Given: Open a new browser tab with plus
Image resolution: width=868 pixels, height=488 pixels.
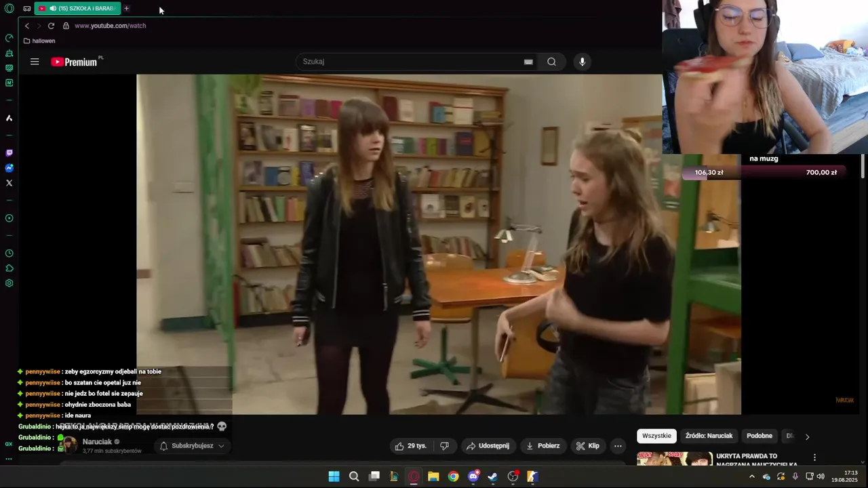Looking at the screenshot, I should click(126, 8).
